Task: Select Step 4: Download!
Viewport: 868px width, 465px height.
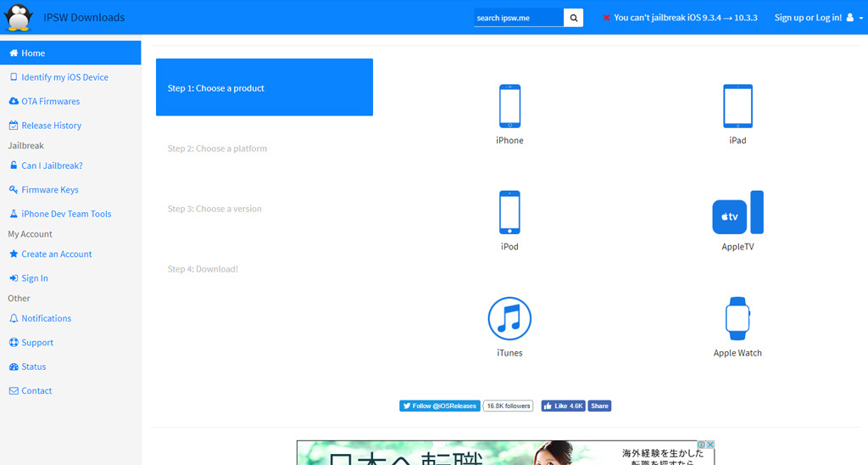Action: (203, 269)
